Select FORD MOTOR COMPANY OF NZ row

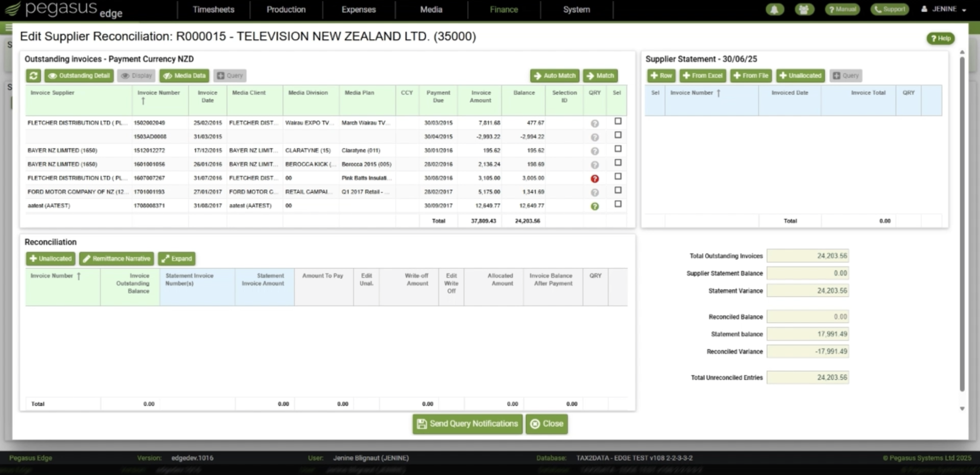coord(326,192)
